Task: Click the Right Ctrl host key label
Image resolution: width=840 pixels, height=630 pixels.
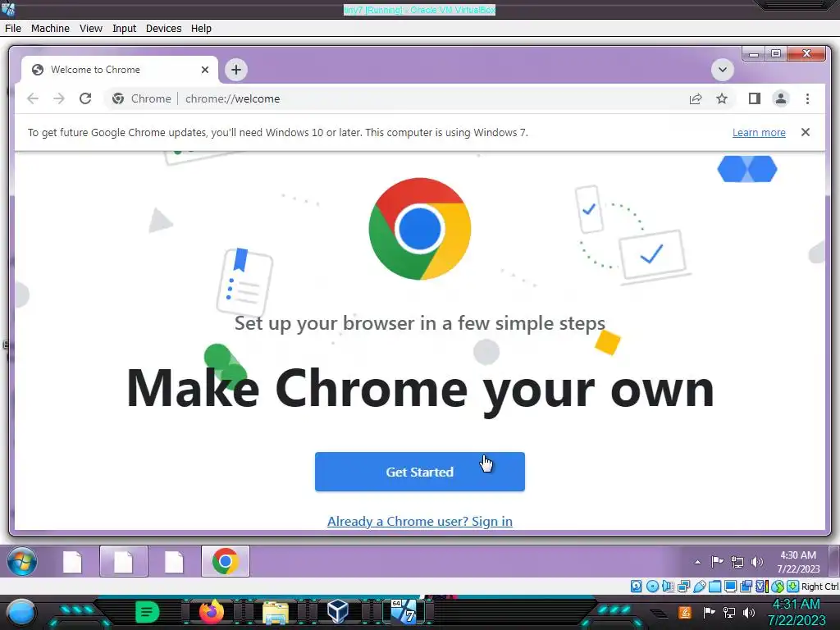Action: point(820,586)
